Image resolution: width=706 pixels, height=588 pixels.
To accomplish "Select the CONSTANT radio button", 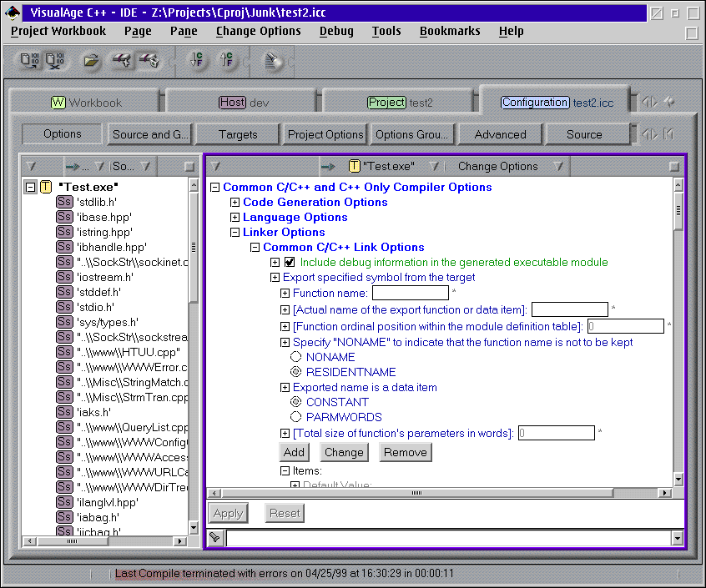I will 295,402.
